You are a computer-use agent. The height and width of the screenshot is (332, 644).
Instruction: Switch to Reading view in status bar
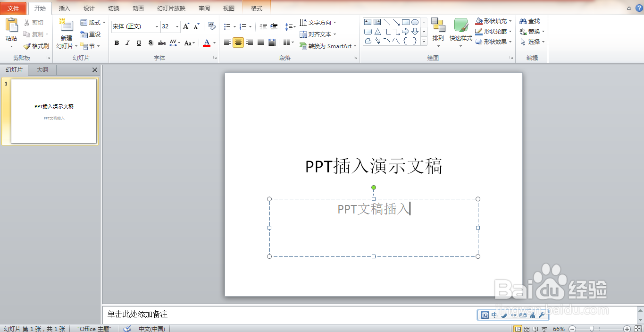click(535, 329)
